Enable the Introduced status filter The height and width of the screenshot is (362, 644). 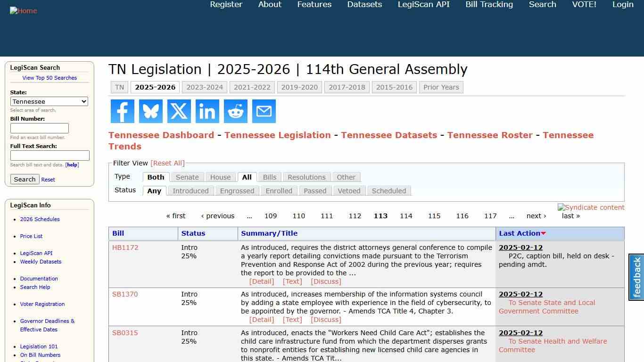point(190,191)
